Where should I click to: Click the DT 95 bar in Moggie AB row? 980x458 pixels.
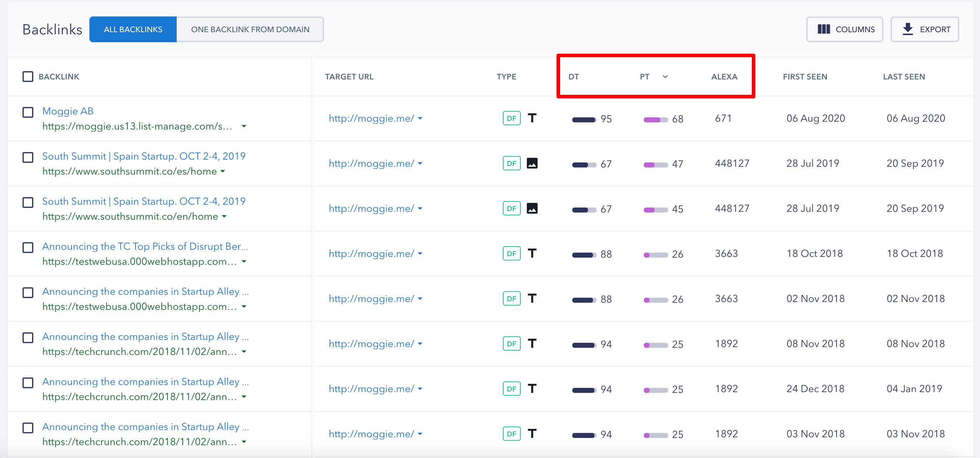point(584,120)
